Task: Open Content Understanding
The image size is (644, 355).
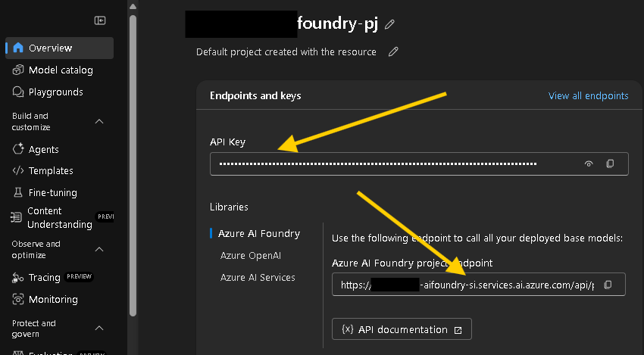Action: pos(60,217)
